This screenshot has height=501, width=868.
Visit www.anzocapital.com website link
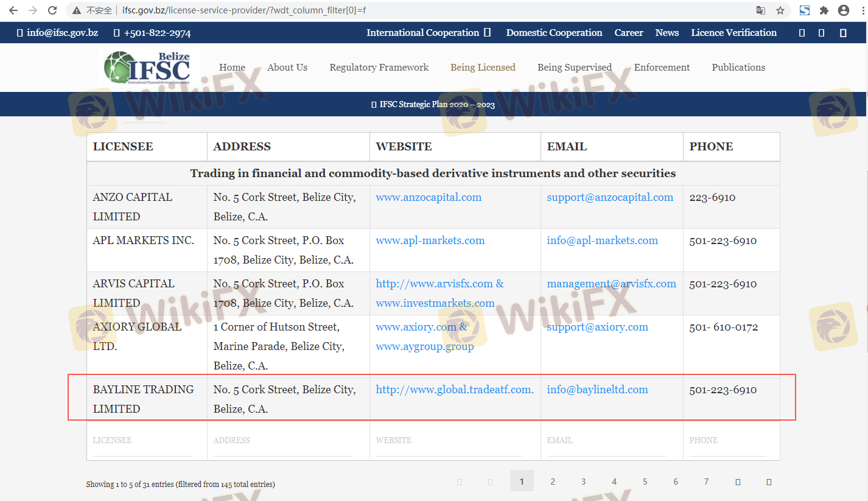coord(429,197)
